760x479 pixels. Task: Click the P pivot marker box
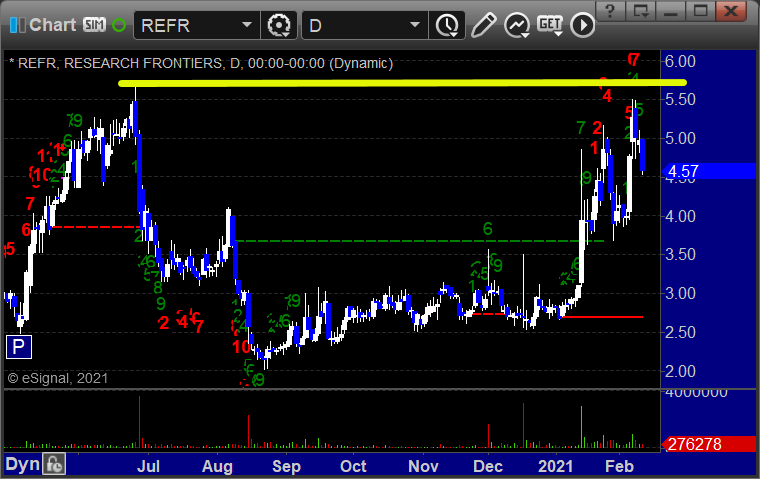(19, 347)
